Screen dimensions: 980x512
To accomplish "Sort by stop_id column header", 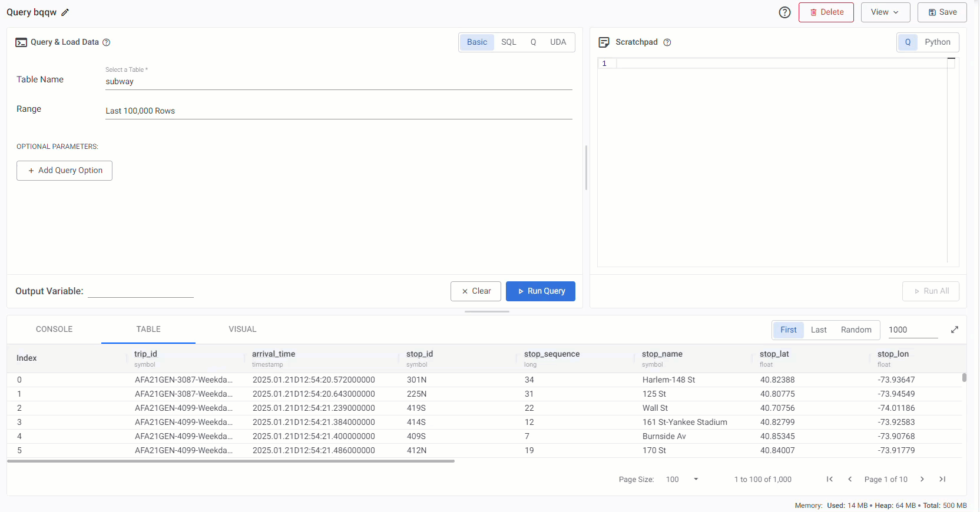I will (x=419, y=354).
